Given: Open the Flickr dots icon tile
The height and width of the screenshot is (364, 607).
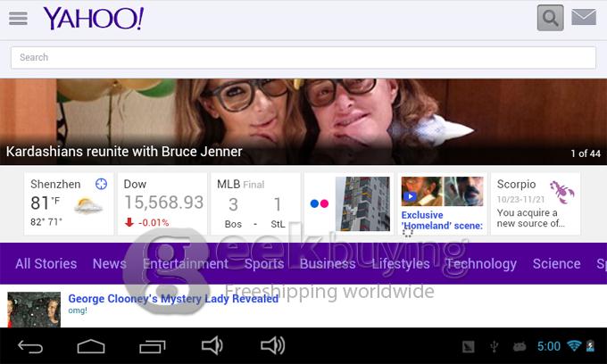Looking at the screenshot, I should (x=319, y=203).
